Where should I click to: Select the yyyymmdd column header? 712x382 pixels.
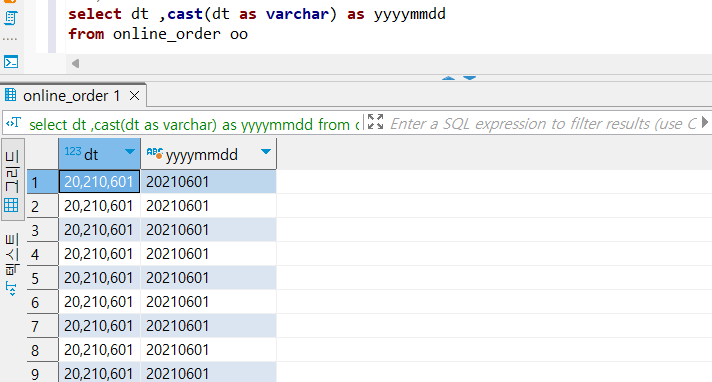point(208,154)
